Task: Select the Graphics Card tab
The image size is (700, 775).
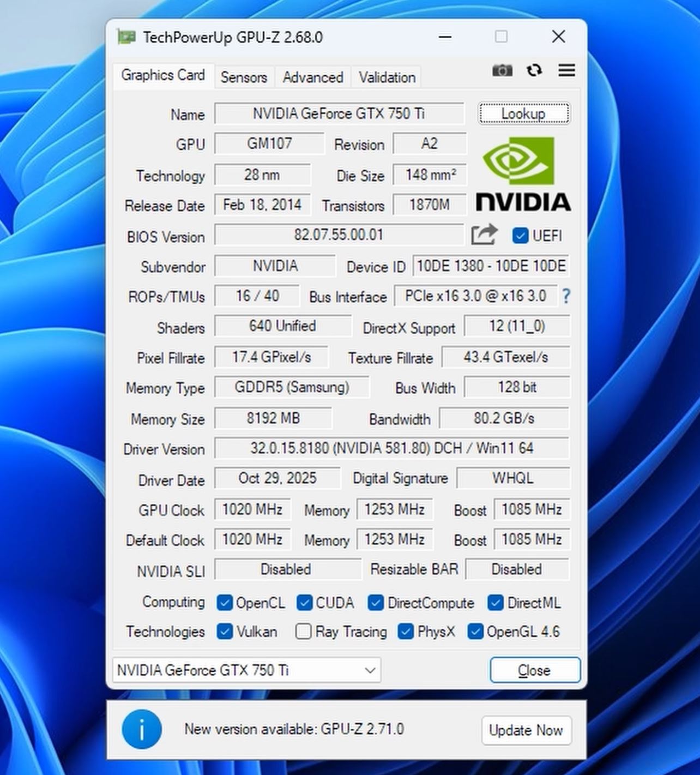Action: coord(163,75)
